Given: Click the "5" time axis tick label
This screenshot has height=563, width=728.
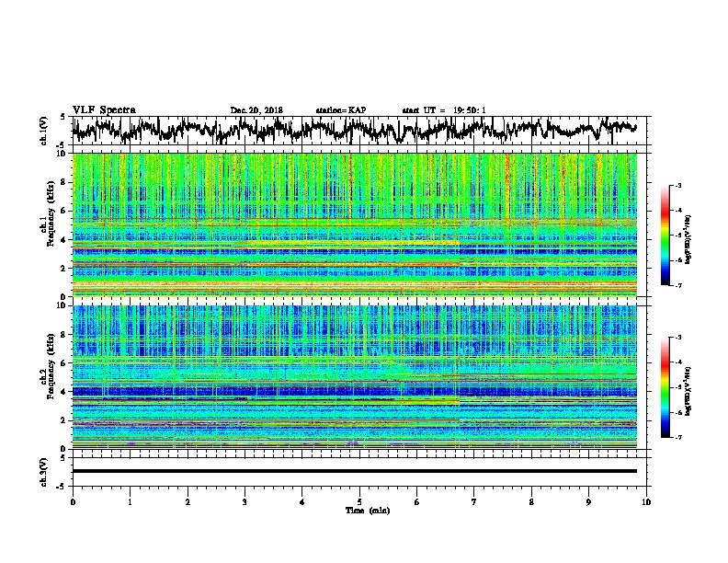Looking at the screenshot, I should (x=359, y=502).
